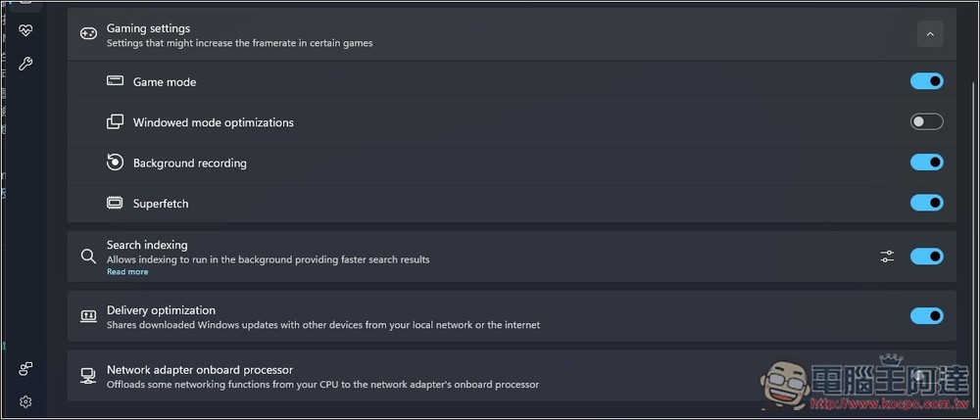The image size is (980, 420).
Task: Open the health heart icon in sidebar
Action: point(25,30)
